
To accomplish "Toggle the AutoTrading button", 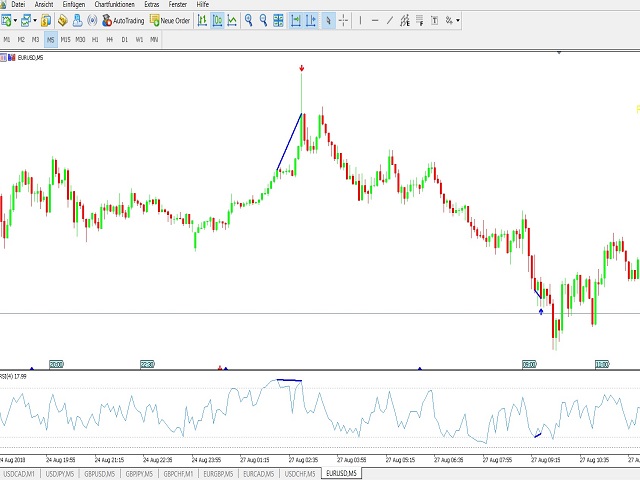I will (x=122, y=20).
